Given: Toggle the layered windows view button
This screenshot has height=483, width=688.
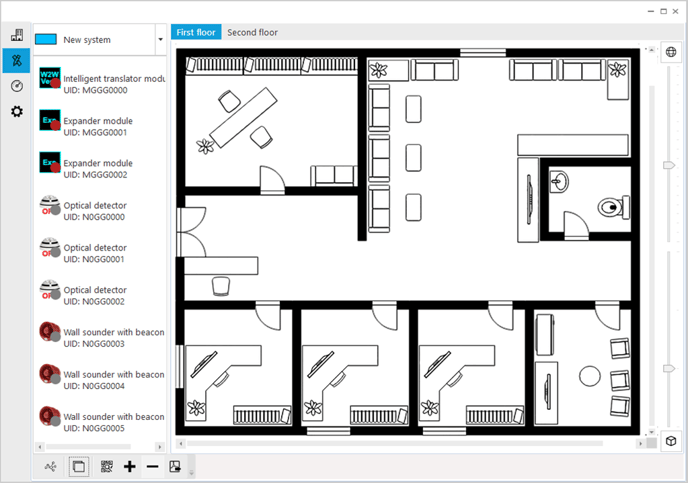Looking at the screenshot, I should tap(80, 466).
